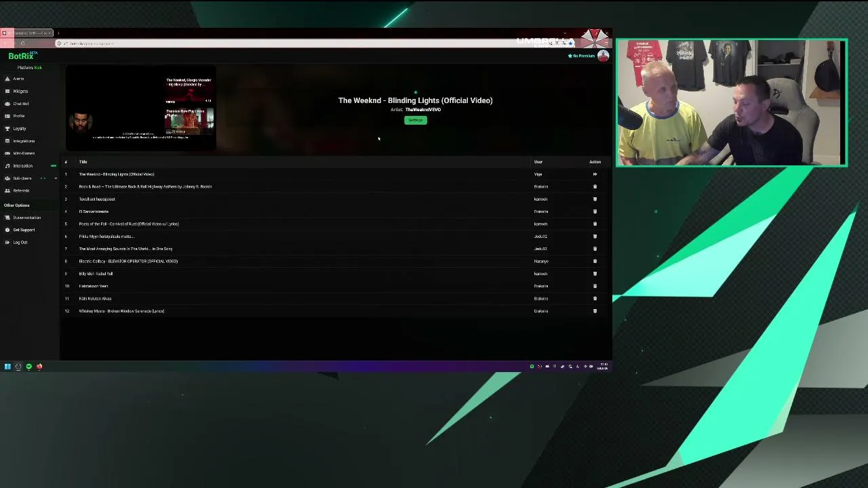Click the TheWeekndVEVO artist name
The image size is (868, 488).
click(x=423, y=110)
